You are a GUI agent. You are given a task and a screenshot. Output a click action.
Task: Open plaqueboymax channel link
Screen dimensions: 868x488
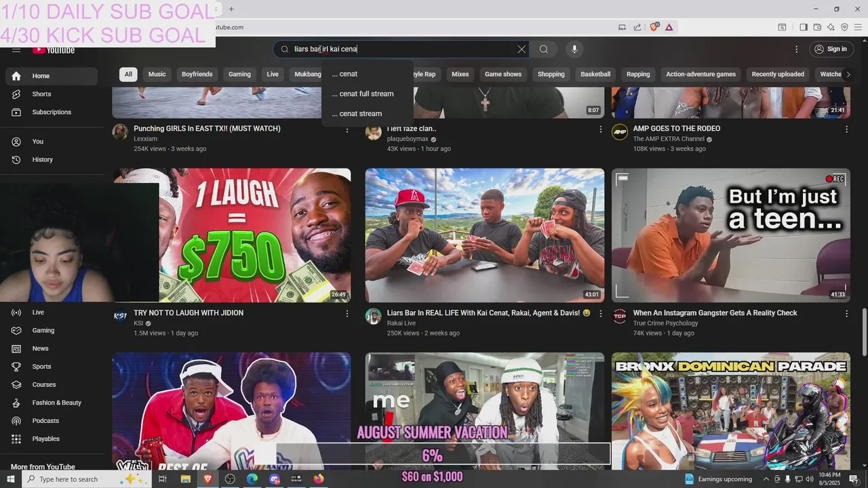tap(408, 139)
